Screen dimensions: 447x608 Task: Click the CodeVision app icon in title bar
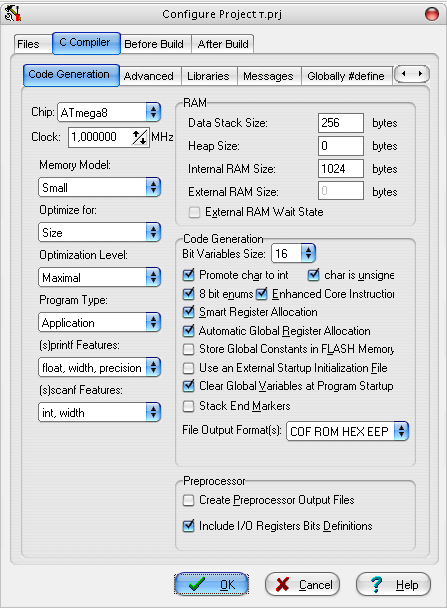coord(13,14)
